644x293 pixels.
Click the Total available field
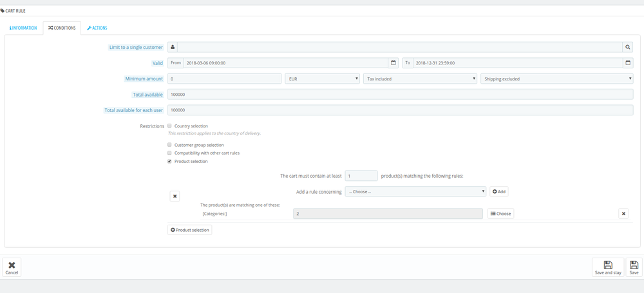pyautogui.click(x=401, y=94)
